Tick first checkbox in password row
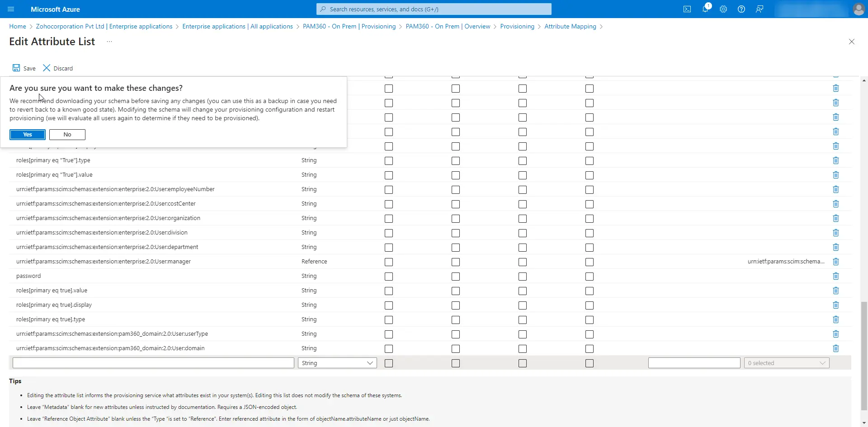The height and width of the screenshot is (427, 868). tap(389, 277)
